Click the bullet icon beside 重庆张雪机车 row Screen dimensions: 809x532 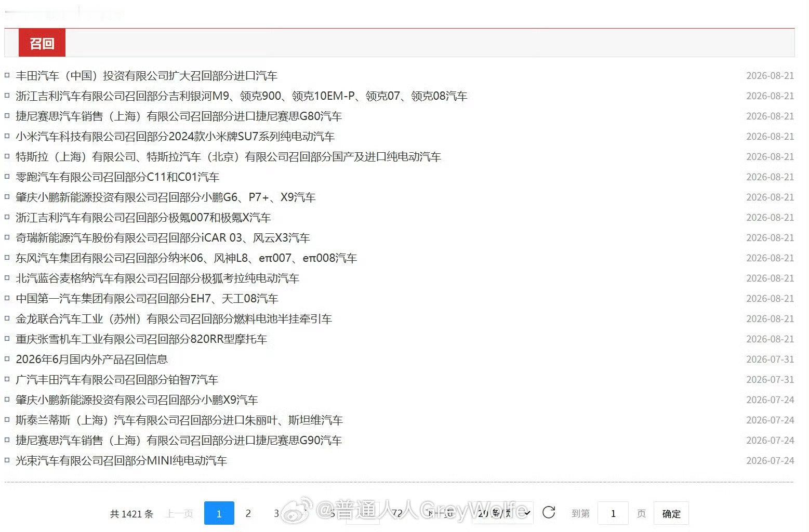pyautogui.click(x=7, y=339)
